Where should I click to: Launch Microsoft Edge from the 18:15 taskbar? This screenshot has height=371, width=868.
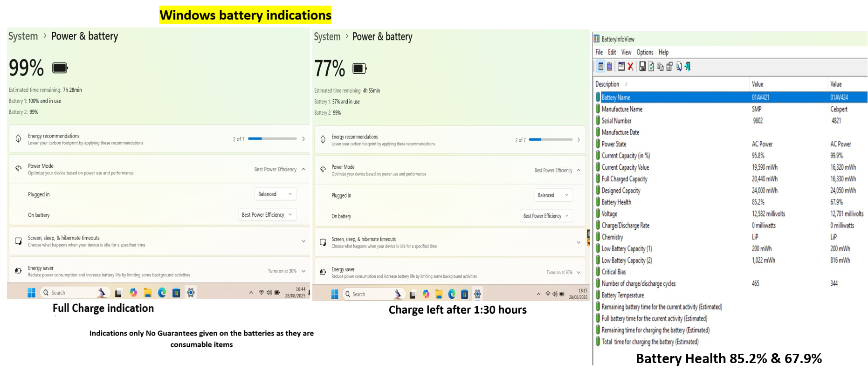point(452,294)
